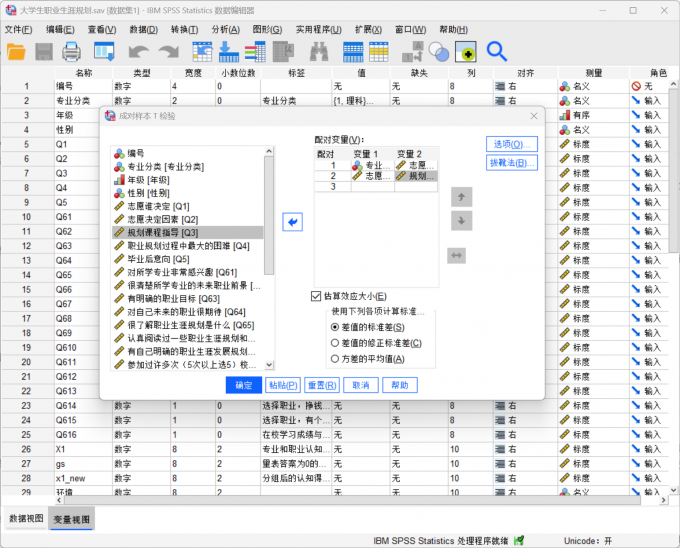Move pair up with up arrow

(461, 197)
